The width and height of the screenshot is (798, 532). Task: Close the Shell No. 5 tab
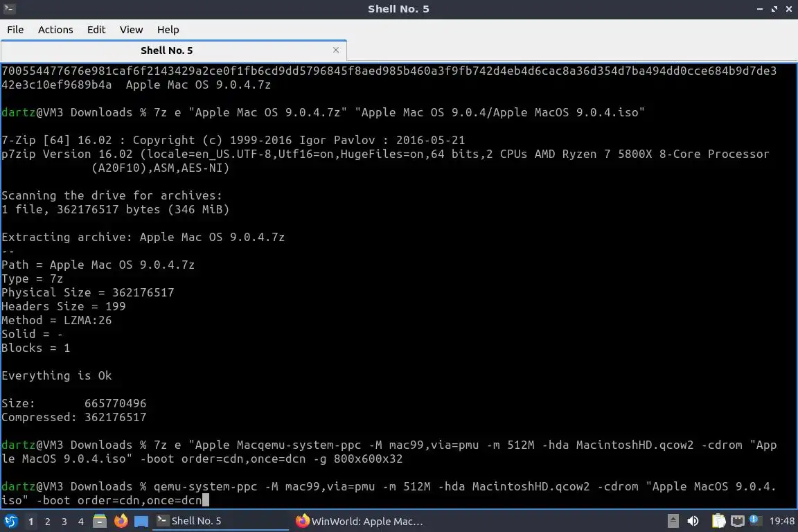point(336,50)
